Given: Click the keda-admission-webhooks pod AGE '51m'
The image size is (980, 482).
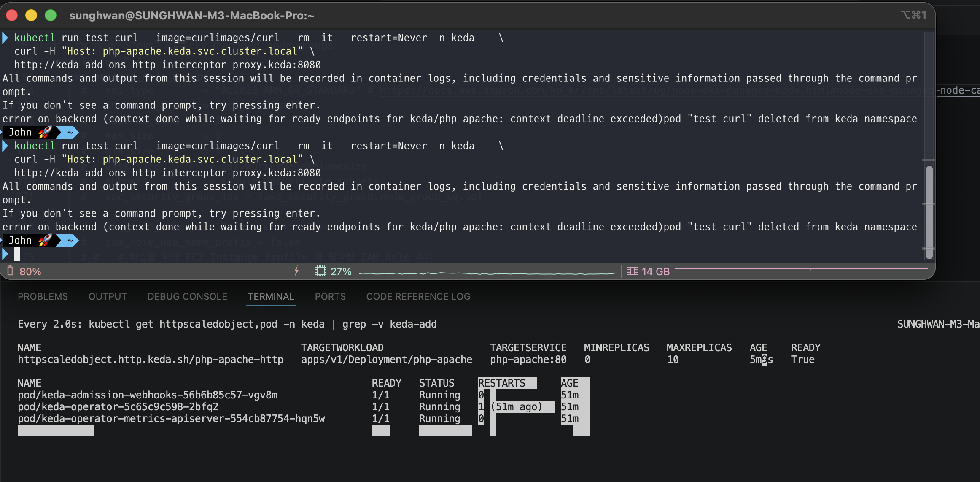Looking at the screenshot, I should tap(570, 395).
